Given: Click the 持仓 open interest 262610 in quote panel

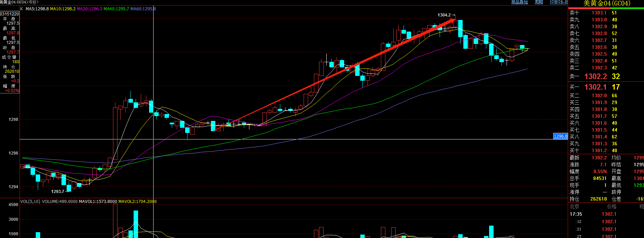Looking at the screenshot, I should click(x=599, y=199).
